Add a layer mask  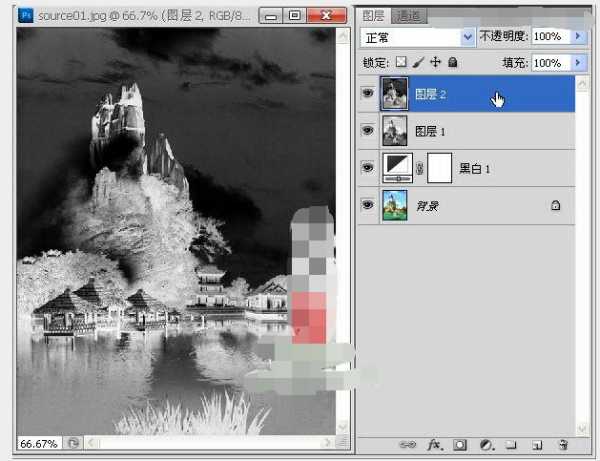pos(460,444)
